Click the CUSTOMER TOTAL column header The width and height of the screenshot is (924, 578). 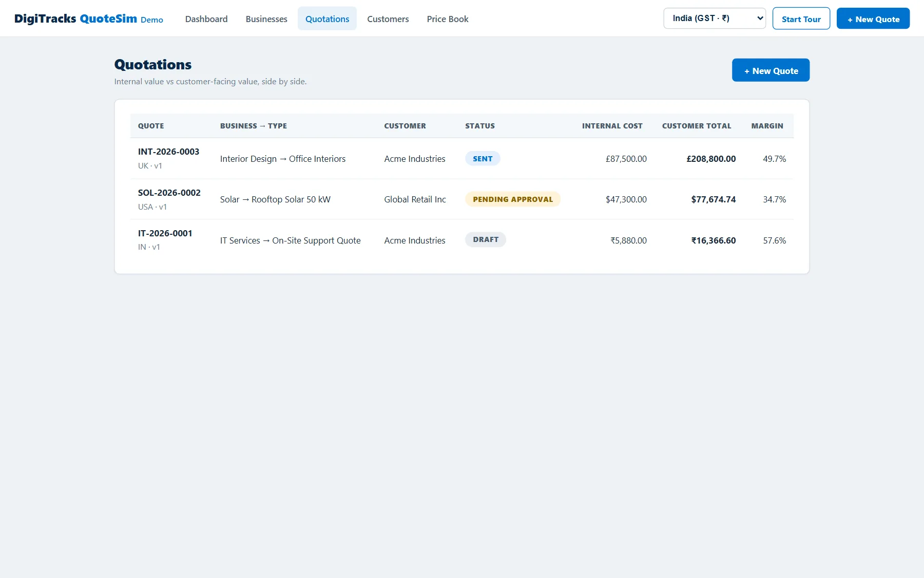tap(697, 126)
